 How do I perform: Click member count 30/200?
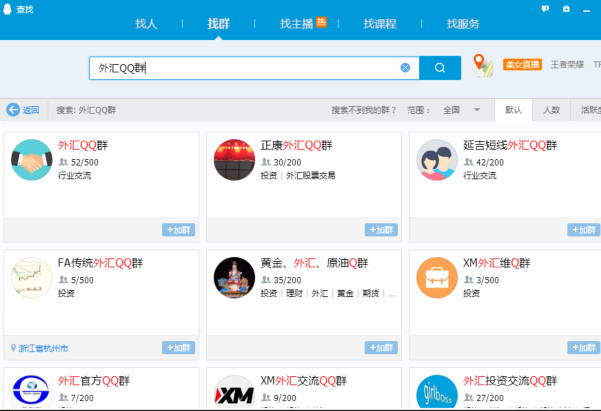click(287, 163)
